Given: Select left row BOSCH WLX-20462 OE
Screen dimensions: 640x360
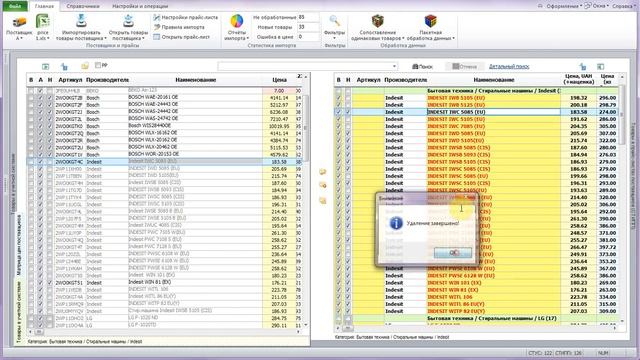Looking at the screenshot, I should (x=165, y=147).
